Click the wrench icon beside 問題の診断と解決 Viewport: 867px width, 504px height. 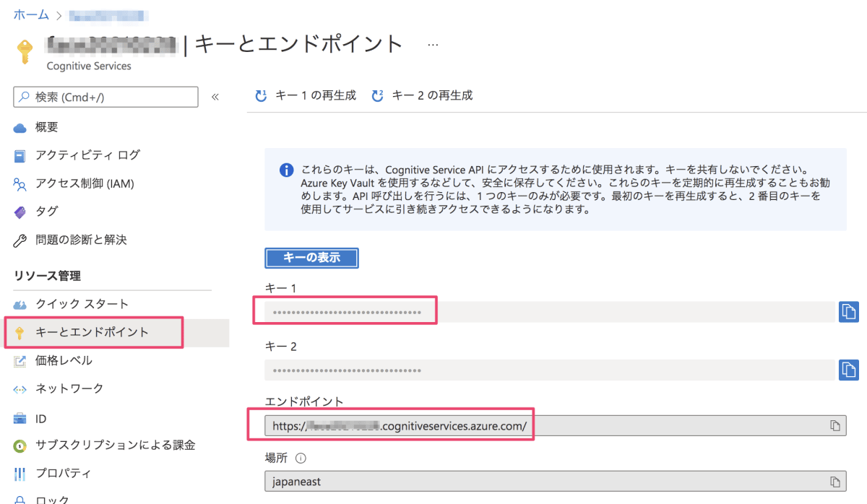pyautogui.click(x=20, y=240)
